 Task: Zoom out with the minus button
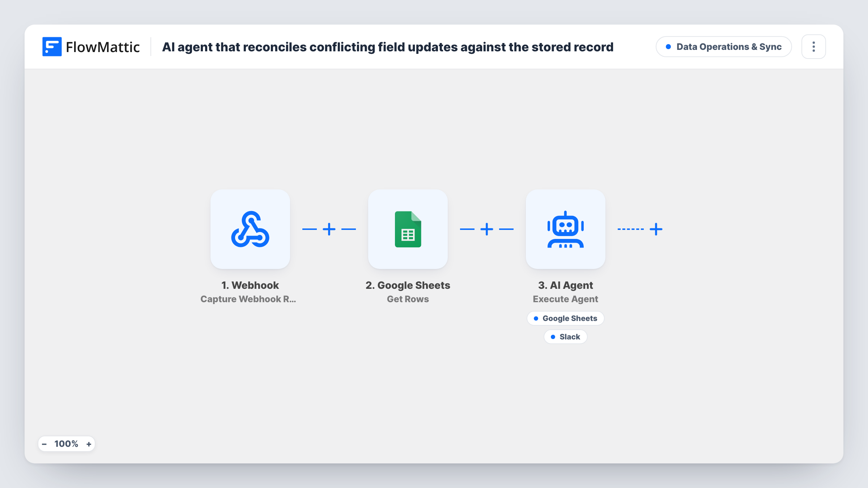coord(44,444)
